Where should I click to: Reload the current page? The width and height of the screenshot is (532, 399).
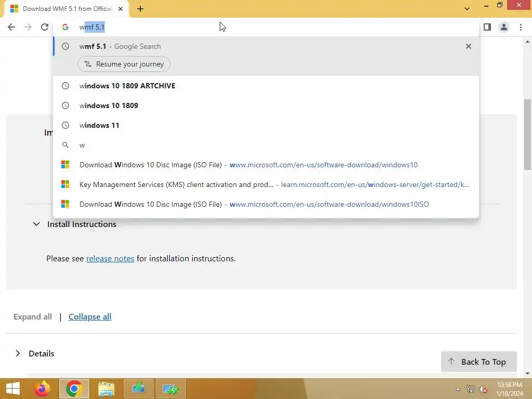point(45,27)
